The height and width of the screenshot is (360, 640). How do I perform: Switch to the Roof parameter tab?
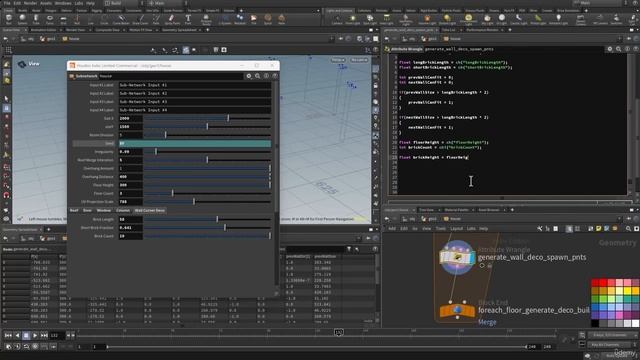click(74, 210)
